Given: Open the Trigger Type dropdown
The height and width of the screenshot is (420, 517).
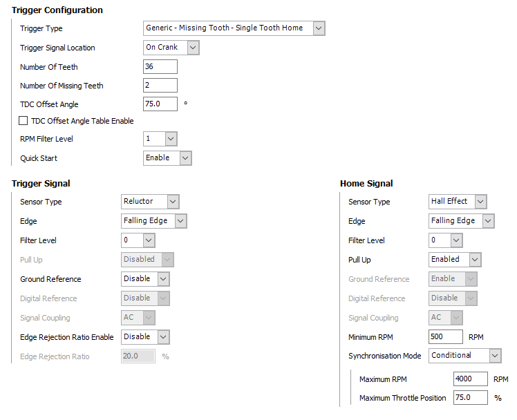Looking at the screenshot, I should [x=234, y=28].
